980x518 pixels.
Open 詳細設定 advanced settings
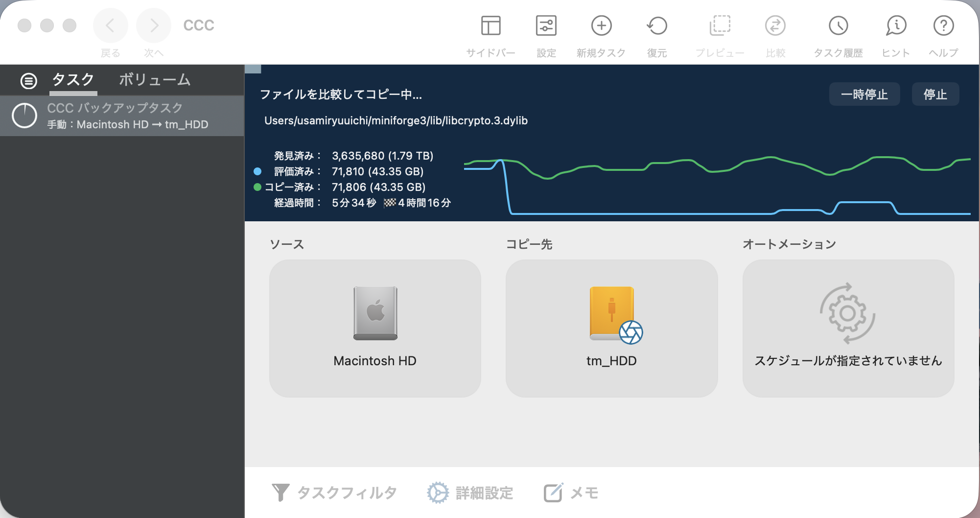pyautogui.click(x=470, y=493)
